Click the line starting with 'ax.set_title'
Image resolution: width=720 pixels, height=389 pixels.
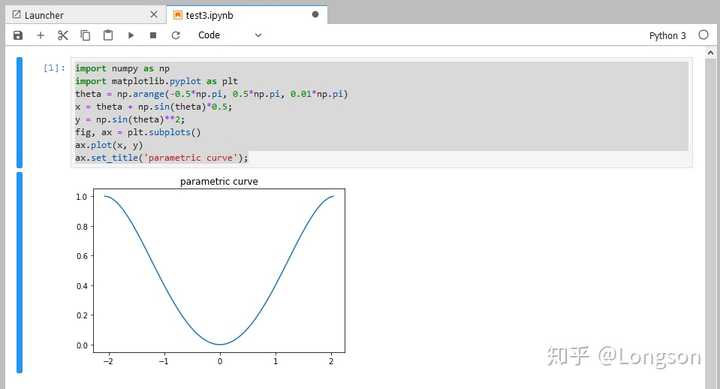[161, 158]
